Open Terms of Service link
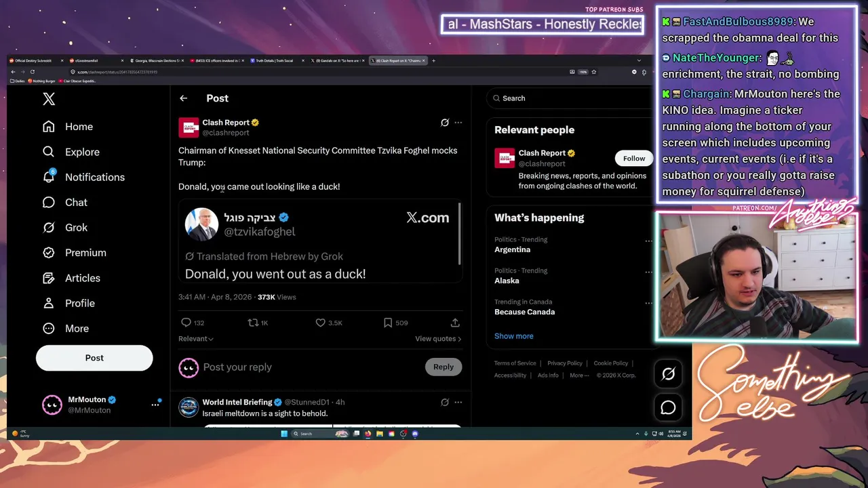 point(515,363)
